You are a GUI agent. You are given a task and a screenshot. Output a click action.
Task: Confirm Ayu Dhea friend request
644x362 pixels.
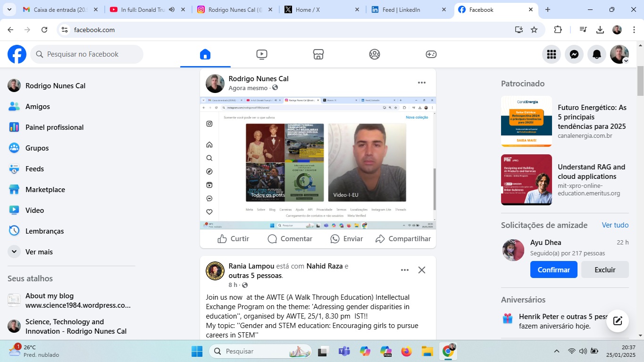[554, 270]
